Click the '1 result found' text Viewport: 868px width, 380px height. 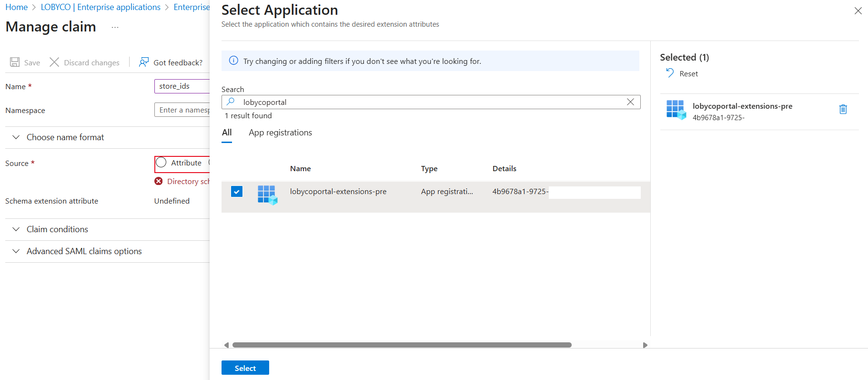coord(248,115)
